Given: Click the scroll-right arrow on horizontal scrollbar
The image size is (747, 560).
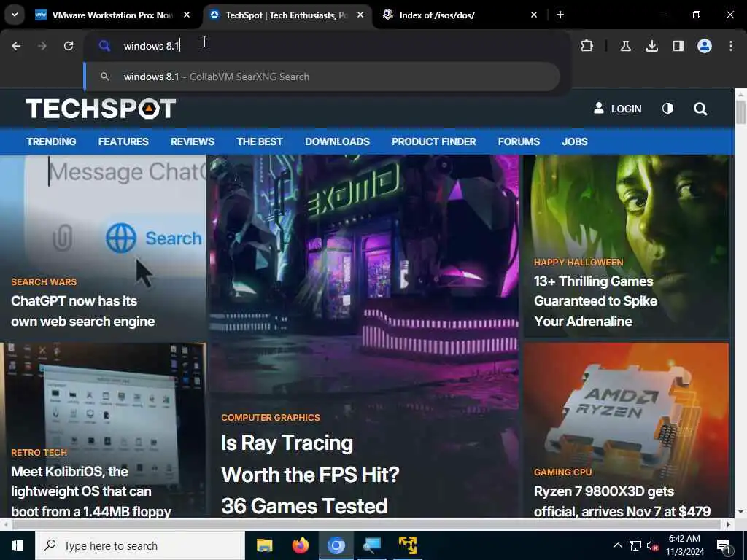Looking at the screenshot, I should click(x=729, y=525).
